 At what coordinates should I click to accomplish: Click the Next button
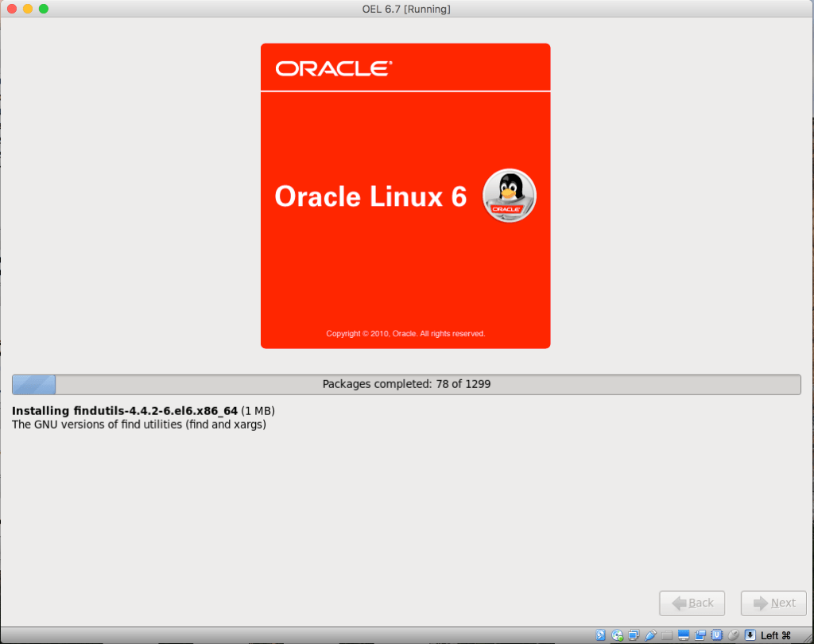[x=773, y=603]
